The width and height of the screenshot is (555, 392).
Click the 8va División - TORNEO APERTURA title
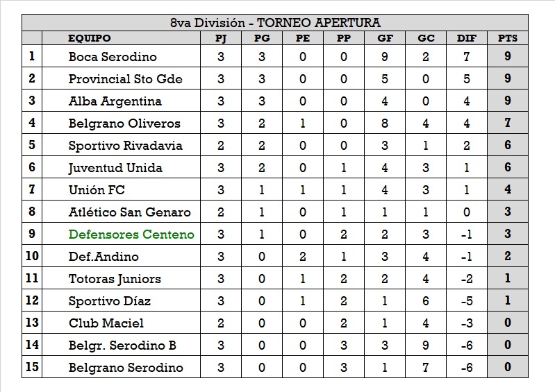pos(275,23)
